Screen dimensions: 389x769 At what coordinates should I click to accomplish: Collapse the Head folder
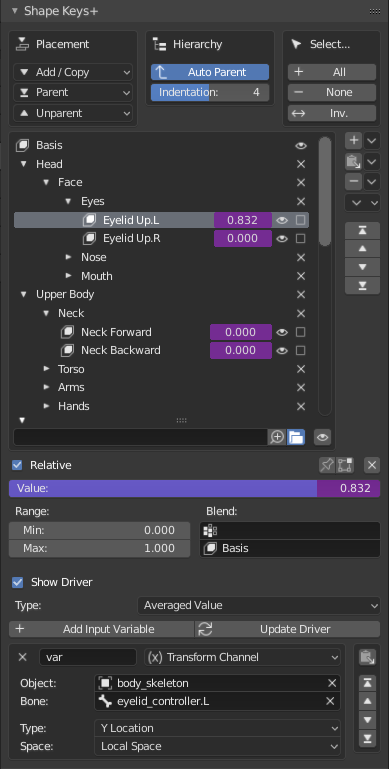coord(24,164)
